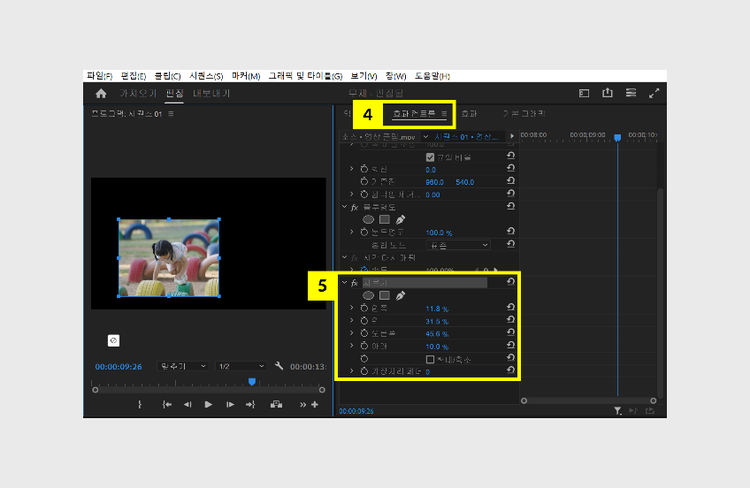
Task: Toggle stopwatch for Rotation 0.0
Action: [x=364, y=169]
